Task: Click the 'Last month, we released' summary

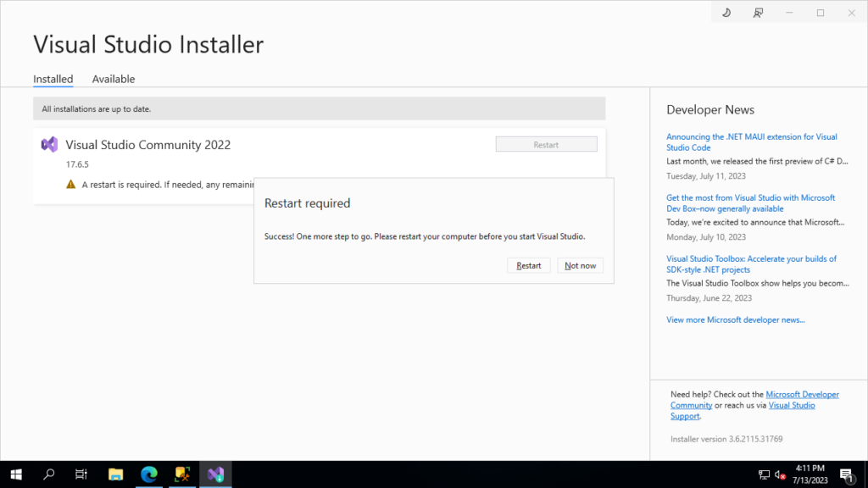Action: tap(757, 162)
